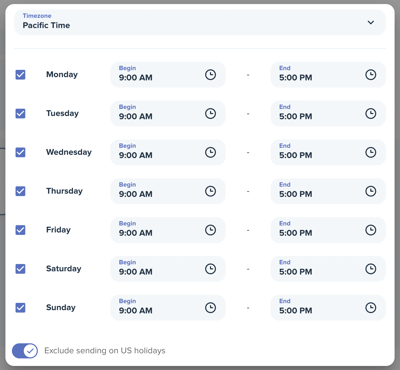Edit Saturday End 5:00 PM field
Image resolution: width=400 pixels, height=370 pixels.
coord(328,269)
